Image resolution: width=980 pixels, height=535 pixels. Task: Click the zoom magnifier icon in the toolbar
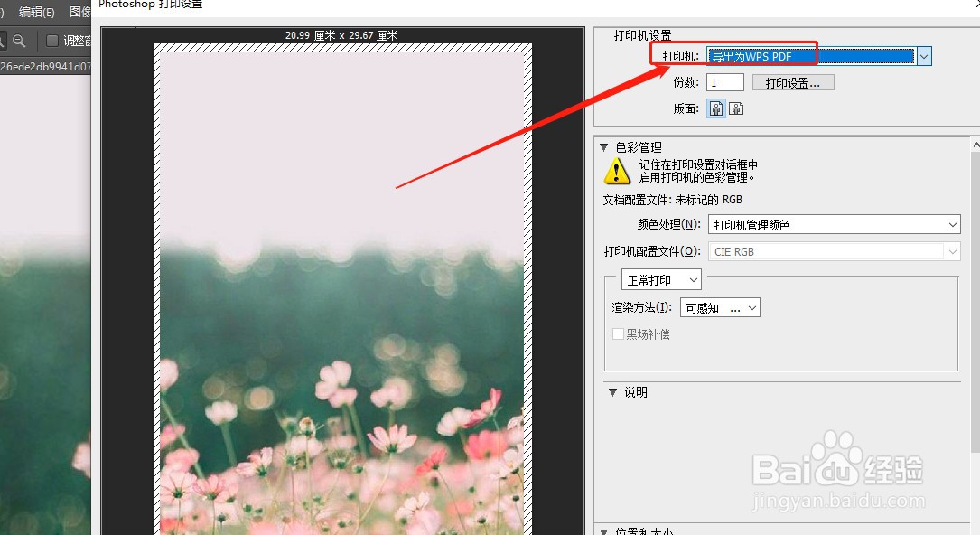(19, 41)
